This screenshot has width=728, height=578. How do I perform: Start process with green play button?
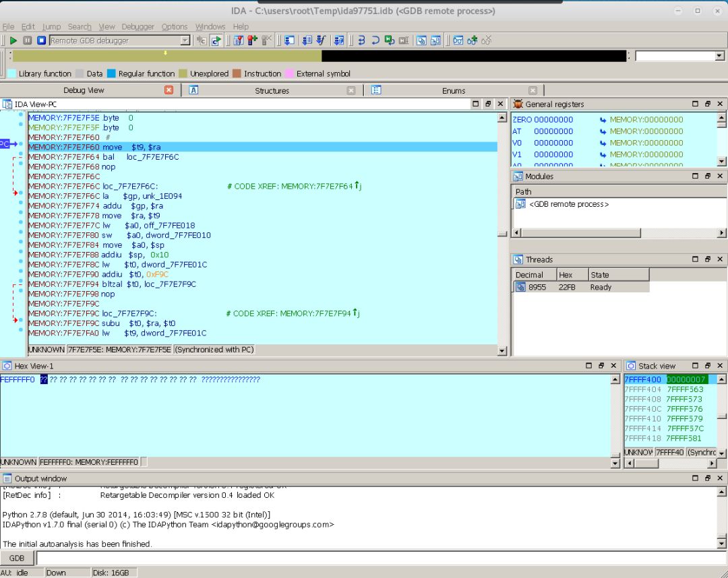pos(13,40)
